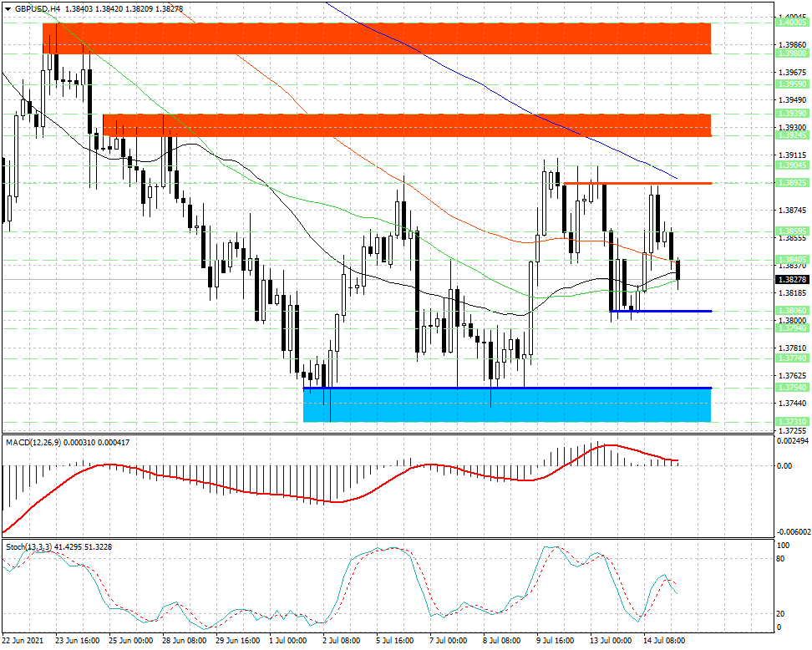
Task: Click the price scale value 1.37625
Action: pyautogui.click(x=792, y=375)
